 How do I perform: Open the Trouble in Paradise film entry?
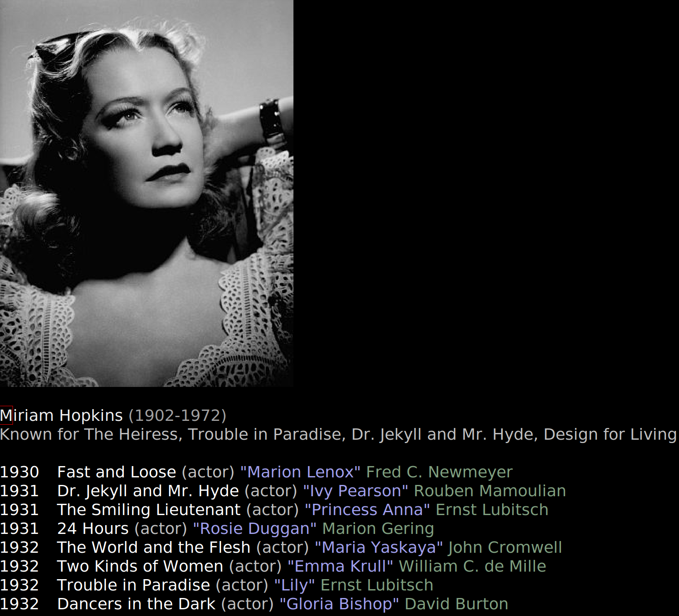[134, 585]
